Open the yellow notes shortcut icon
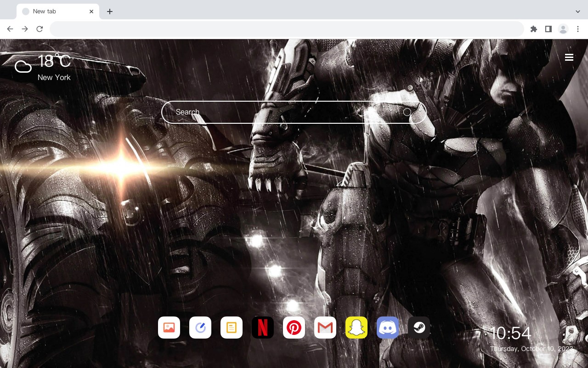Image resolution: width=588 pixels, height=368 pixels. tap(232, 328)
